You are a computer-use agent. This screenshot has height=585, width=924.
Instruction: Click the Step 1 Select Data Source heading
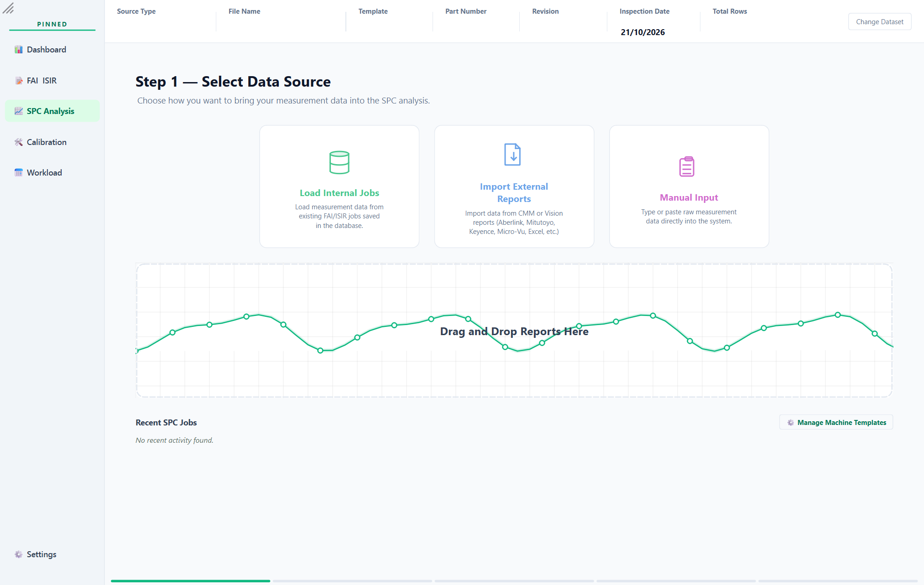233,82
